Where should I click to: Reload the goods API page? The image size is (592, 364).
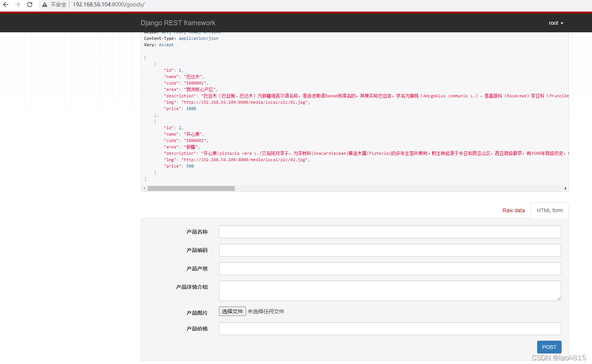30,5
